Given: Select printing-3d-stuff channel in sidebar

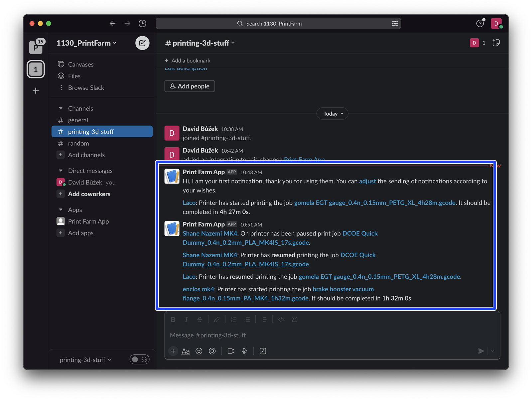Looking at the screenshot, I should (x=102, y=132).
